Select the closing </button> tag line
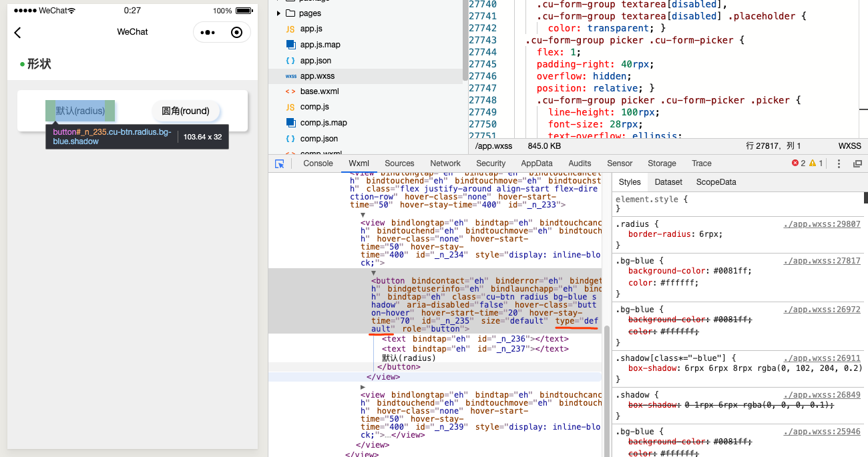868x457 pixels. click(399, 367)
